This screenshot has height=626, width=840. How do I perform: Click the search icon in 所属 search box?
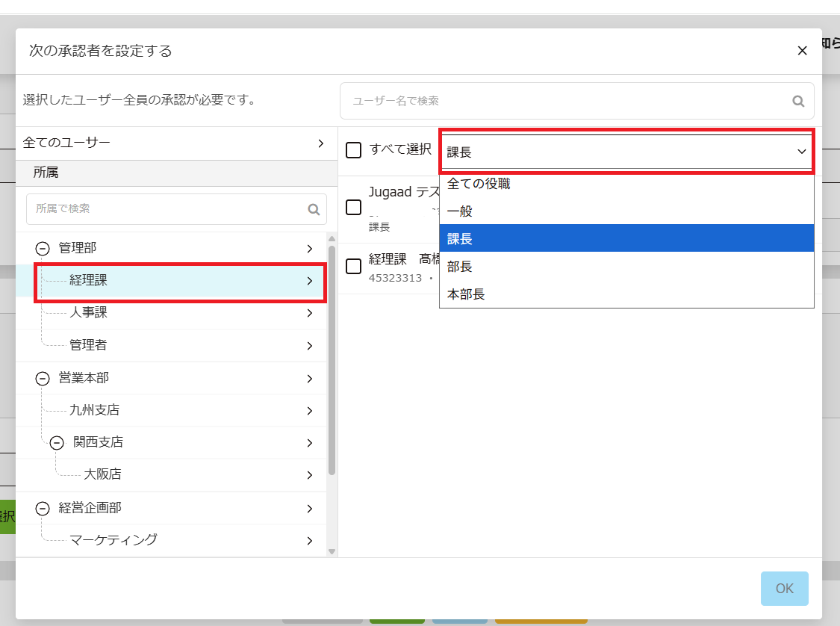[x=314, y=209]
